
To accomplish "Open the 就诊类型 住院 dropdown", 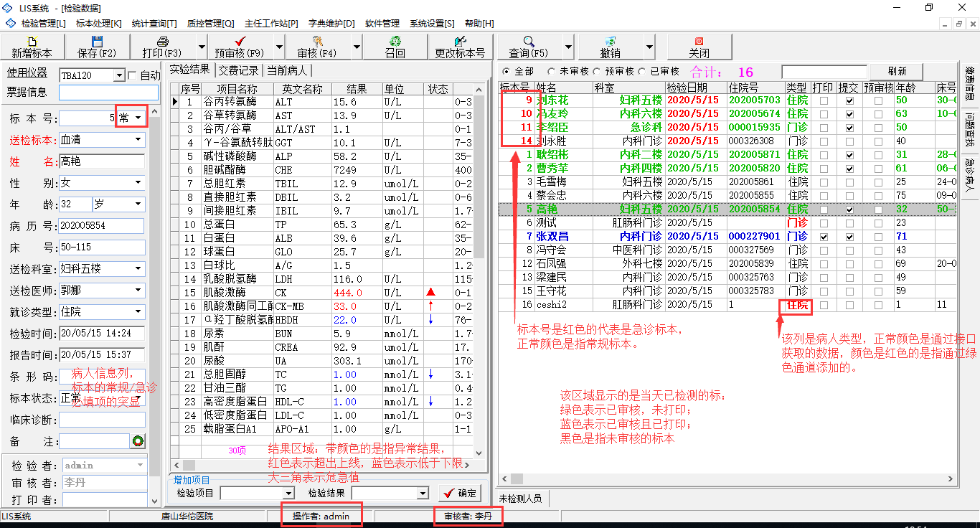I will pyautogui.click(x=138, y=312).
